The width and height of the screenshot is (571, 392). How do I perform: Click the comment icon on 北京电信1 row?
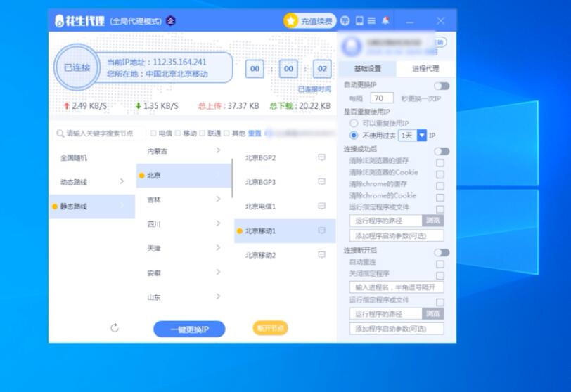pos(321,206)
